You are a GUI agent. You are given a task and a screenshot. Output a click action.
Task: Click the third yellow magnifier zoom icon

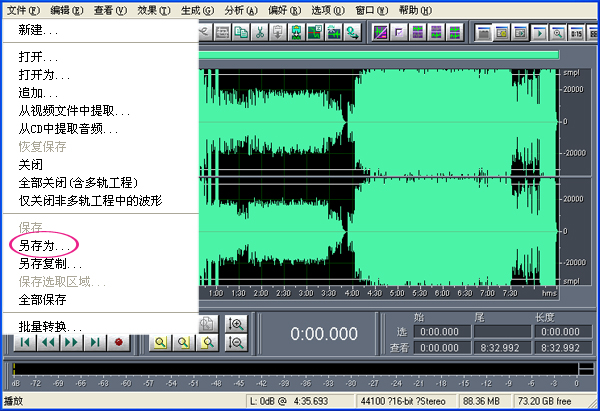[x=207, y=342]
